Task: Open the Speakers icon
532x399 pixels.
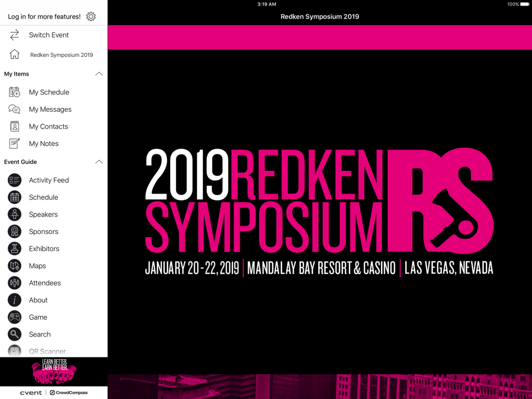Action: pyautogui.click(x=14, y=214)
